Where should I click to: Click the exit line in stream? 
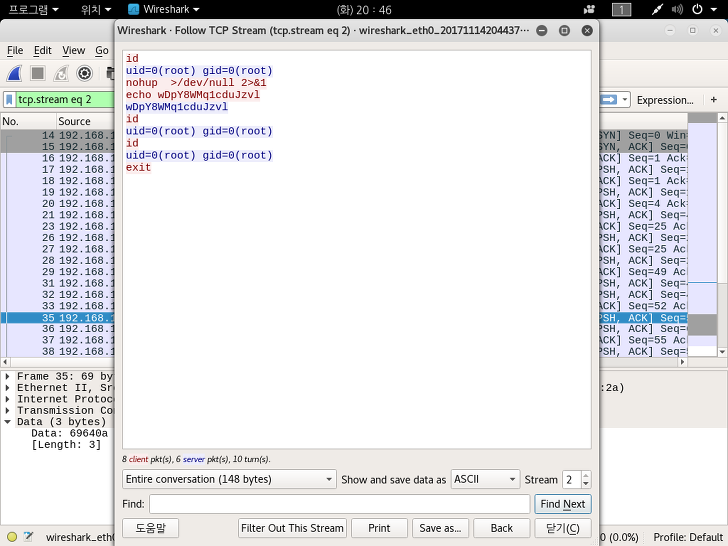pos(138,167)
